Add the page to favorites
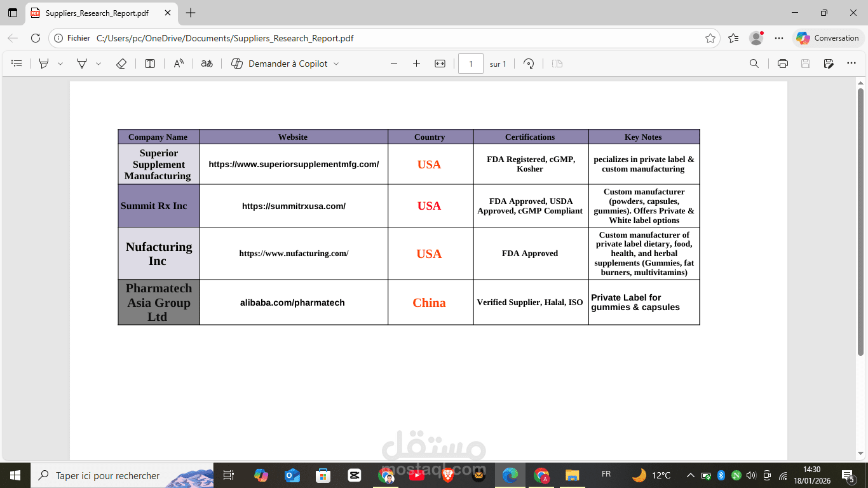Screen dimensions: 868x488 pyautogui.click(x=710, y=38)
